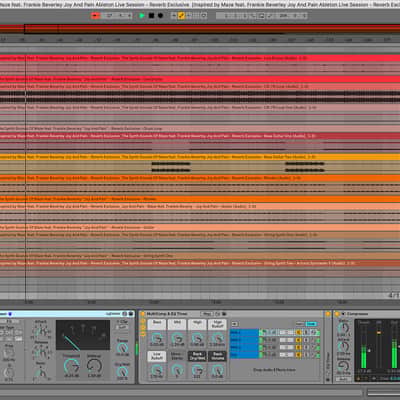Start playback with the green Play button
Viewport: 400px width, 400px height.
[142, 16]
